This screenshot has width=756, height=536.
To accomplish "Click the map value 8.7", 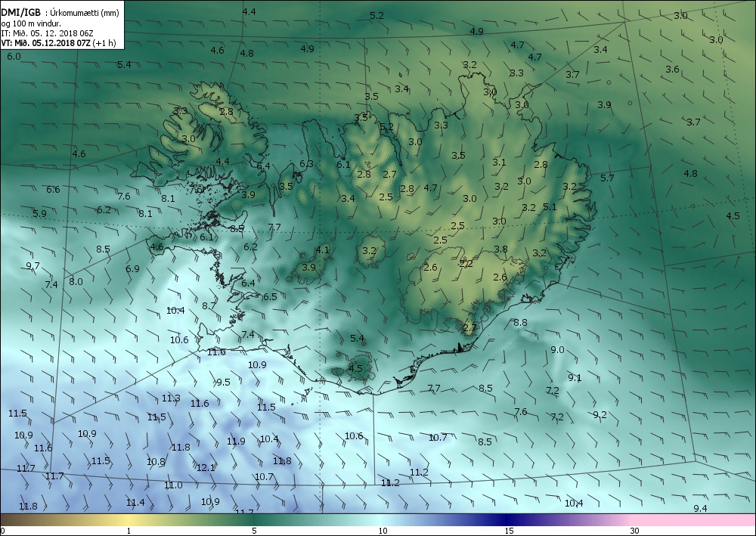I will coord(209,305).
